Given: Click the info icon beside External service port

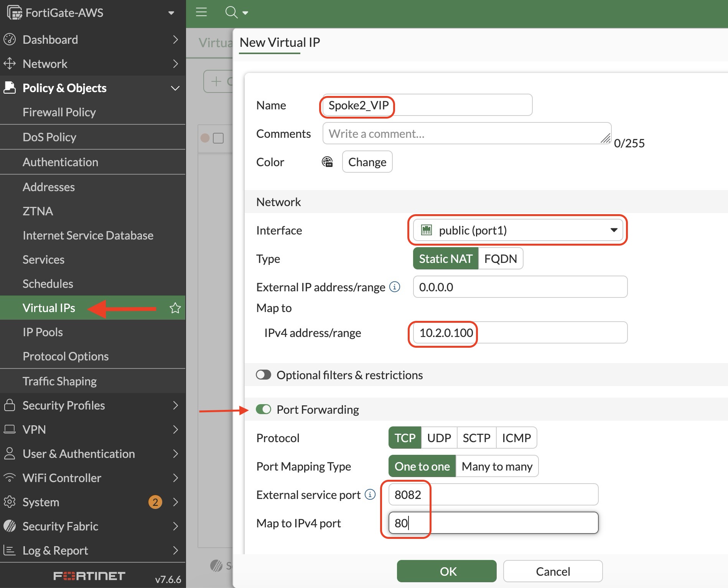Looking at the screenshot, I should (370, 494).
